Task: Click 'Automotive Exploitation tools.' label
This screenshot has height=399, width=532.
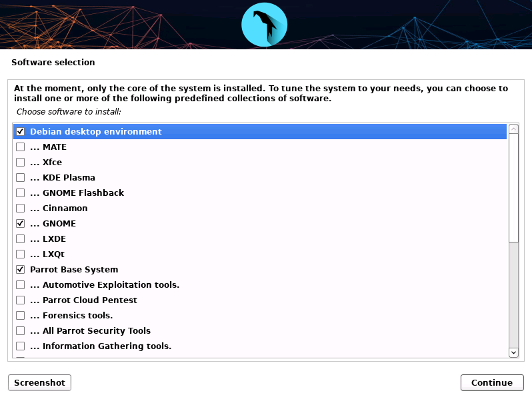Action: tap(111, 284)
